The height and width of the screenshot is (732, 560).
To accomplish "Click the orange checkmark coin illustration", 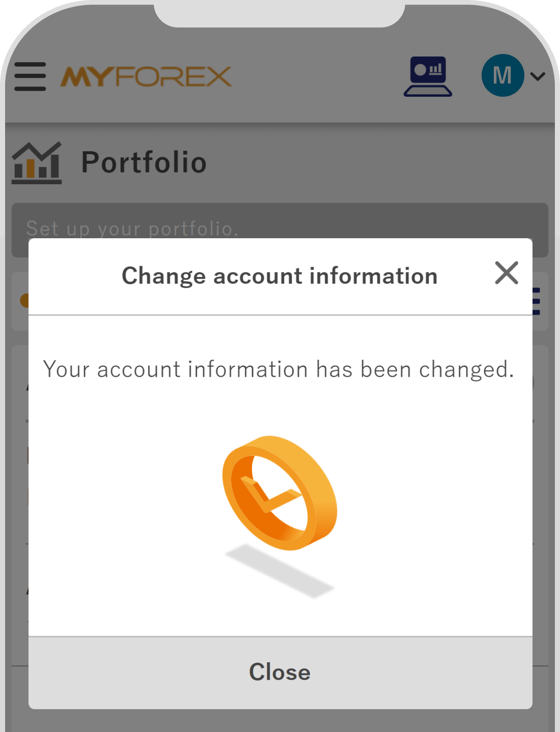I will pos(279,491).
